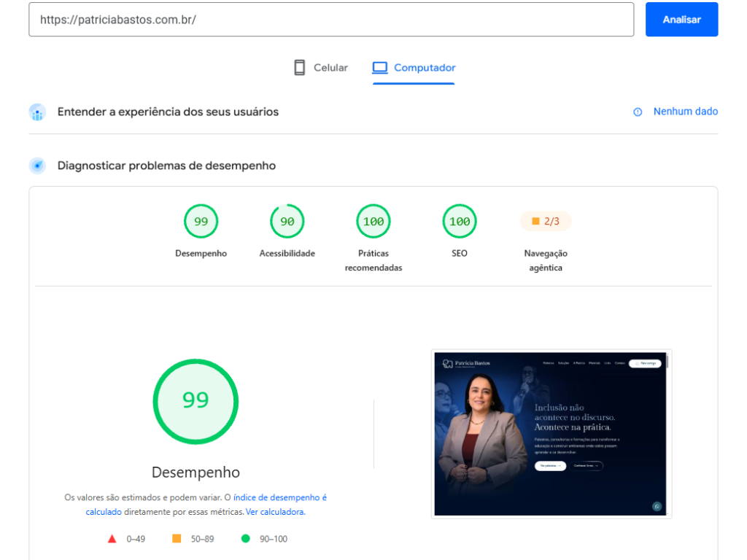Open the Nenhum dado link
The image size is (747, 560).
685,112
